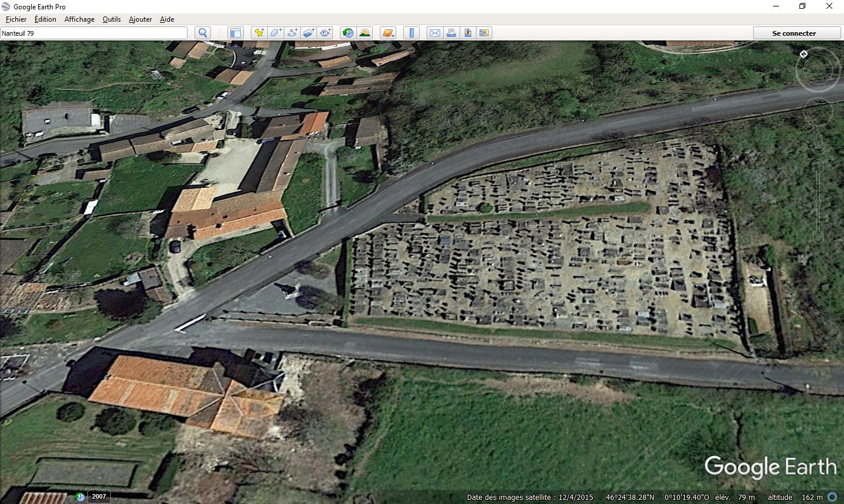Open the Édition menu
The width and height of the screenshot is (844, 504).
click(45, 19)
